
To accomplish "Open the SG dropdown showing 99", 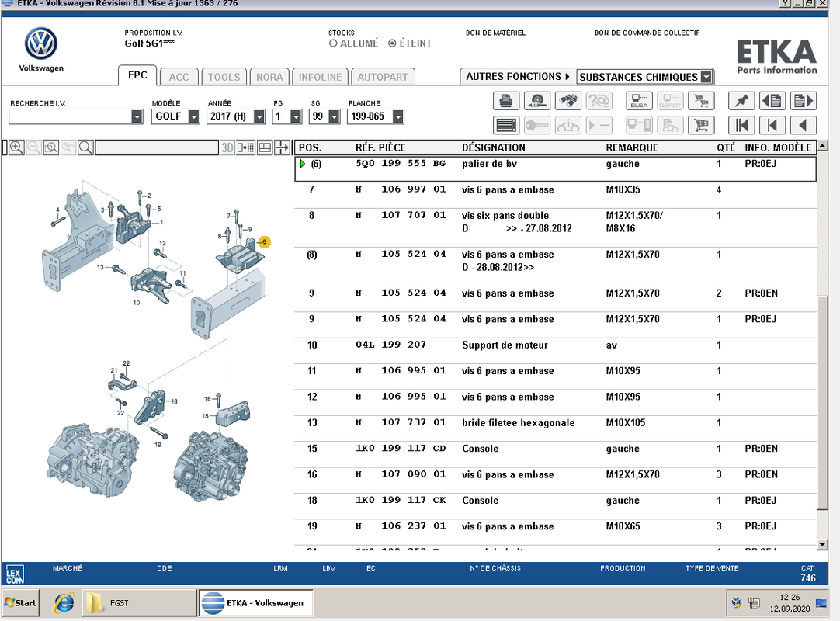I will click(335, 116).
